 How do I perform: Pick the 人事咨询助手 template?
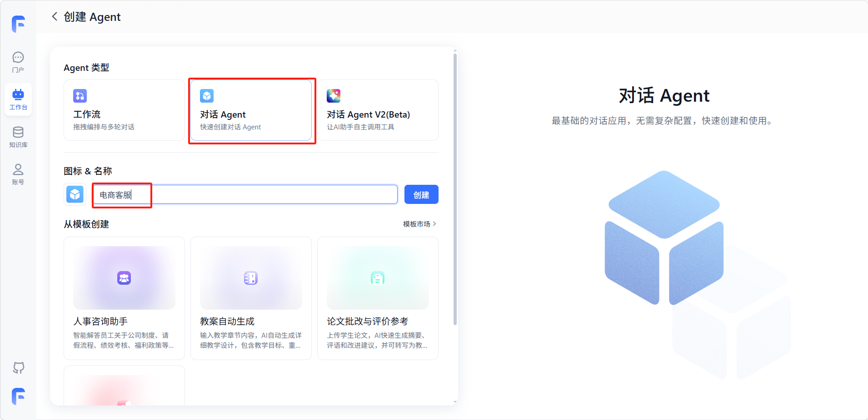click(124, 298)
